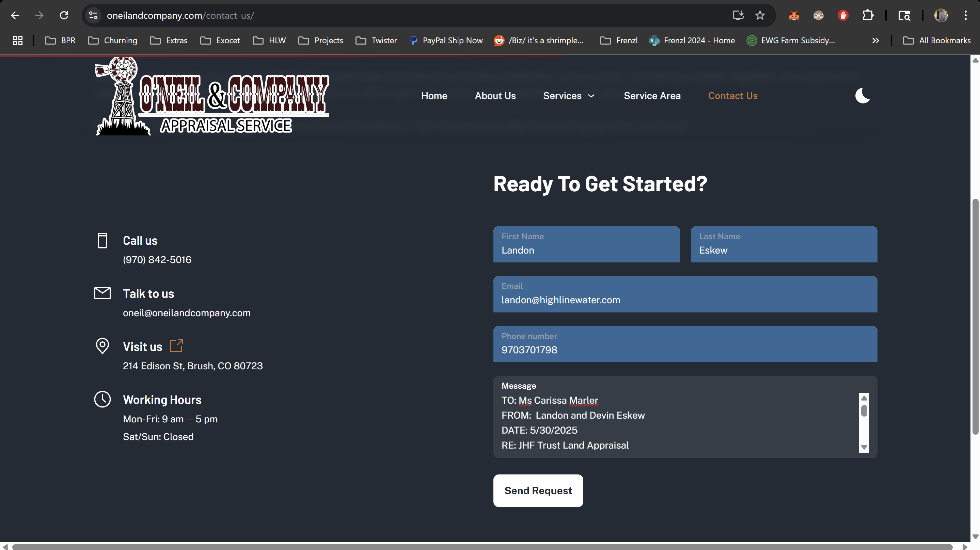The height and width of the screenshot is (550, 980).
Task: Open the external link icon next to Visit us
Action: (x=176, y=345)
